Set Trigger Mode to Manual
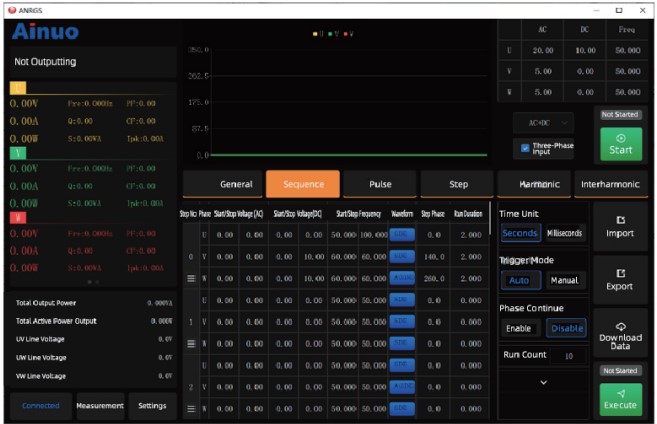 click(x=564, y=281)
